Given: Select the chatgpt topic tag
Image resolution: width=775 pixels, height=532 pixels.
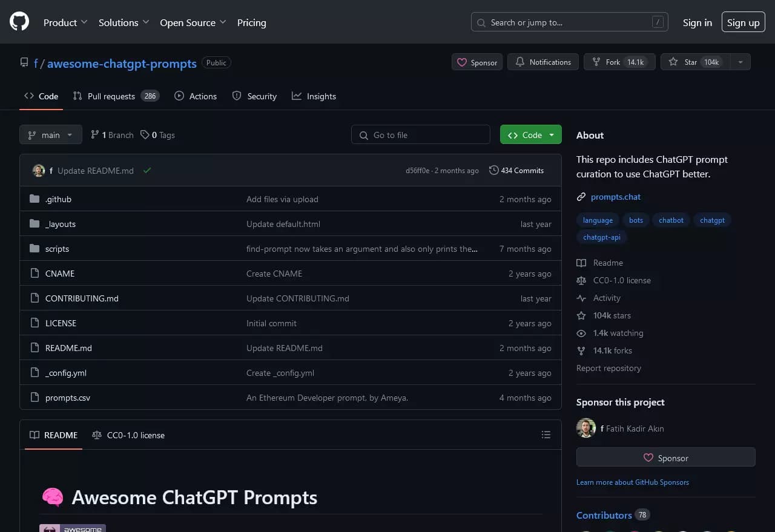Looking at the screenshot, I should click(x=712, y=220).
